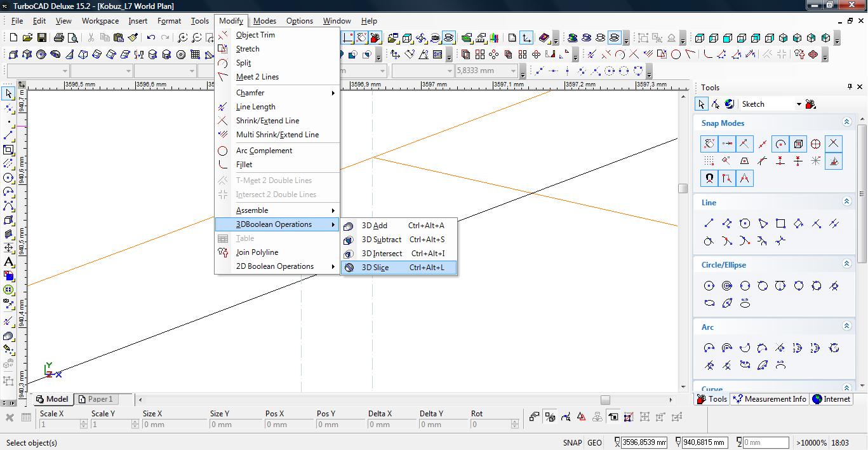Choose 3D Slice from the submenu
Screen dimensions: 868x450
(x=399, y=268)
